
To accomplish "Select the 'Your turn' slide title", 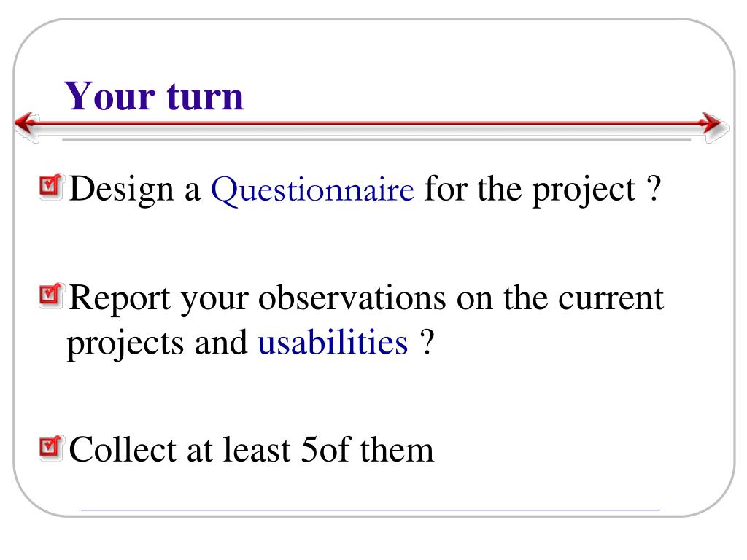I will [x=154, y=96].
